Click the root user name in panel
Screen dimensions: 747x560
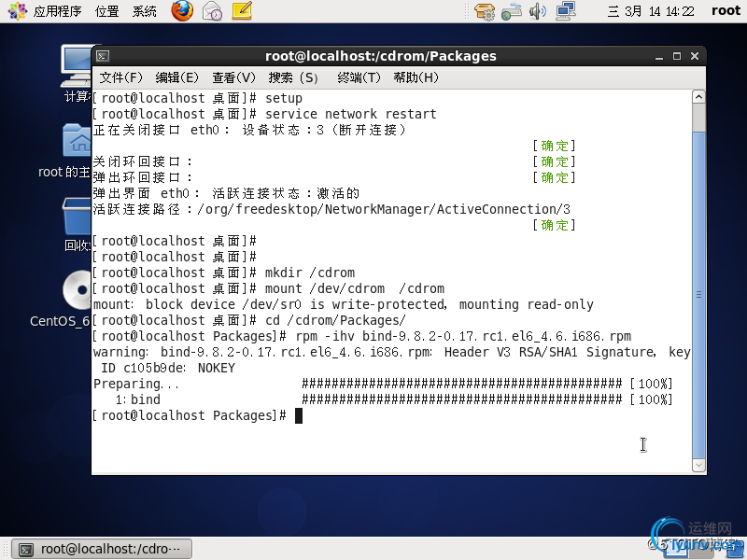726,10
